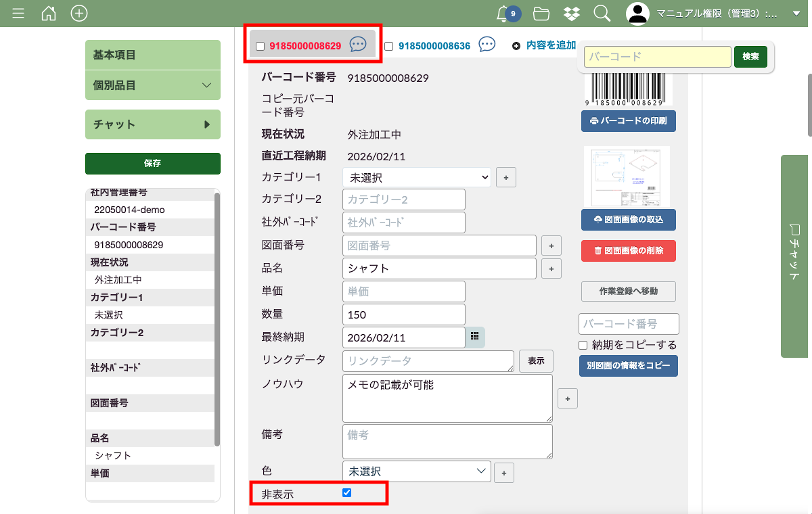Open the folder icon in header
Image resolution: width=812 pixels, height=514 pixels.
541,14
